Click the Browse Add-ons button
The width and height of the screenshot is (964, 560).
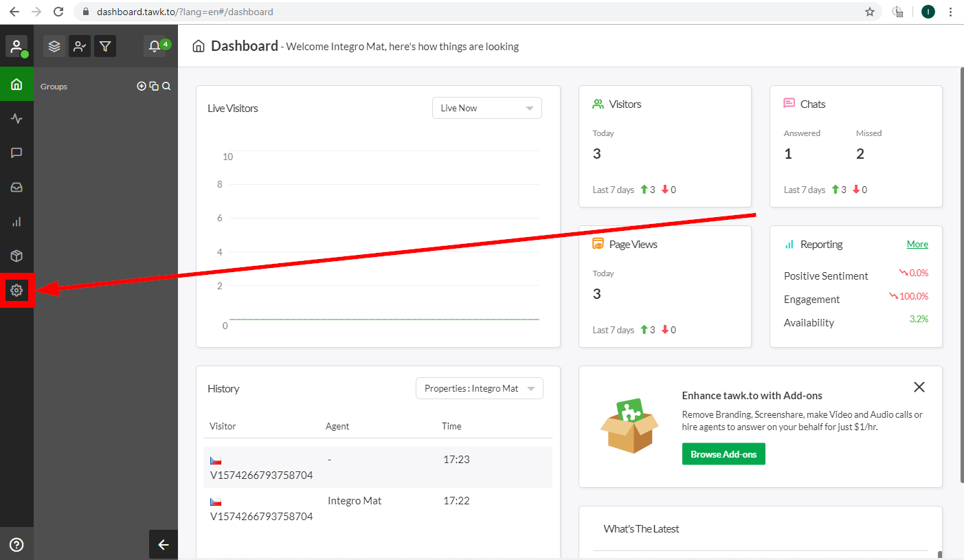[723, 454]
